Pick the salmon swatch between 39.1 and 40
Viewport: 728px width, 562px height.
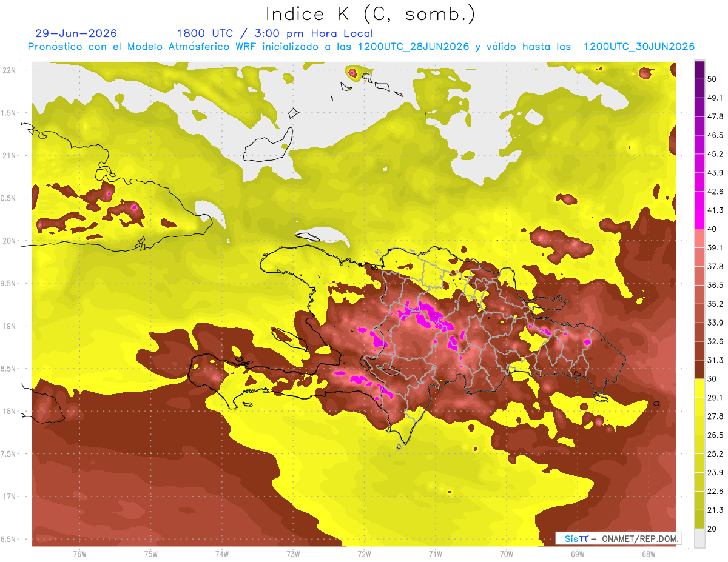[699, 238]
